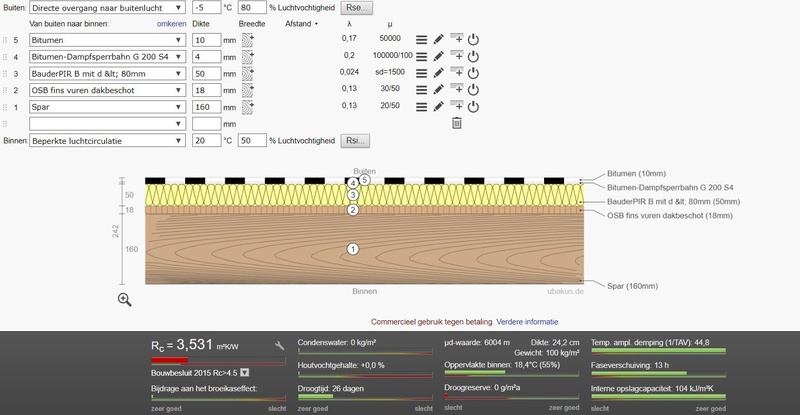Viewport: 800px width, 415px height.
Task: Open the menu icon for the BauderPIR B layer
Action: [421, 74]
